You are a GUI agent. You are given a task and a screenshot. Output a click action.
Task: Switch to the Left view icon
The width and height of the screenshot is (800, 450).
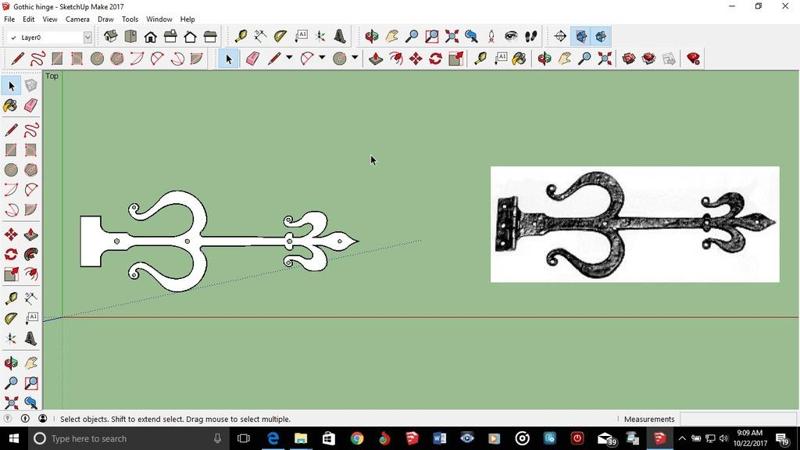click(210, 37)
